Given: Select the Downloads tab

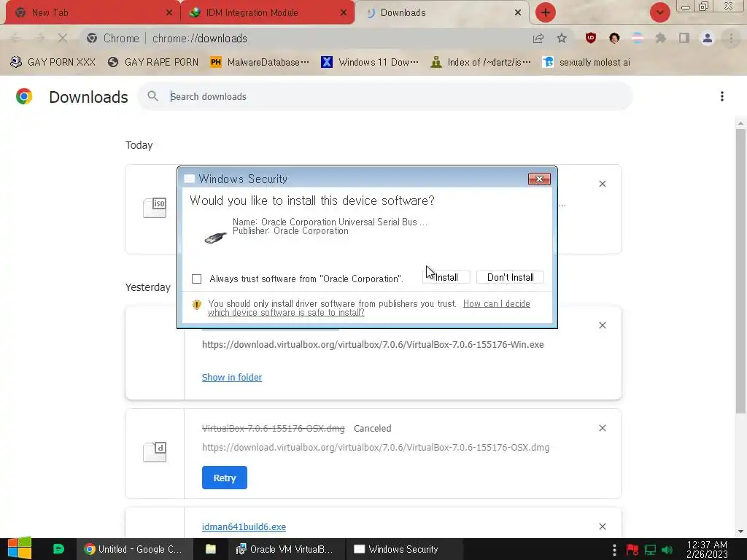Looking at the screenshot, I should (442, 13).
